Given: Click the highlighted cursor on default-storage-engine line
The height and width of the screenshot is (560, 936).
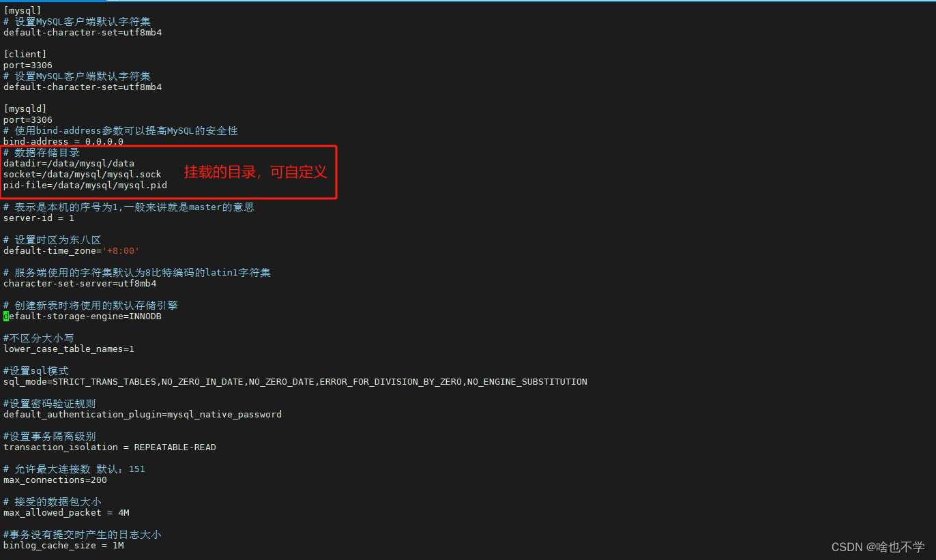Looking at the screenshot, I should 5,316.
